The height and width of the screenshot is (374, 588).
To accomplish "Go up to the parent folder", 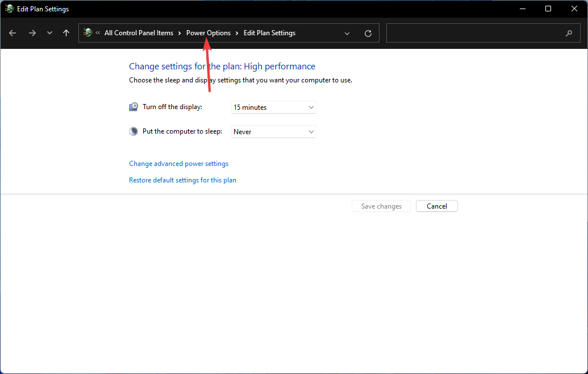I will (x=66, y=33).
